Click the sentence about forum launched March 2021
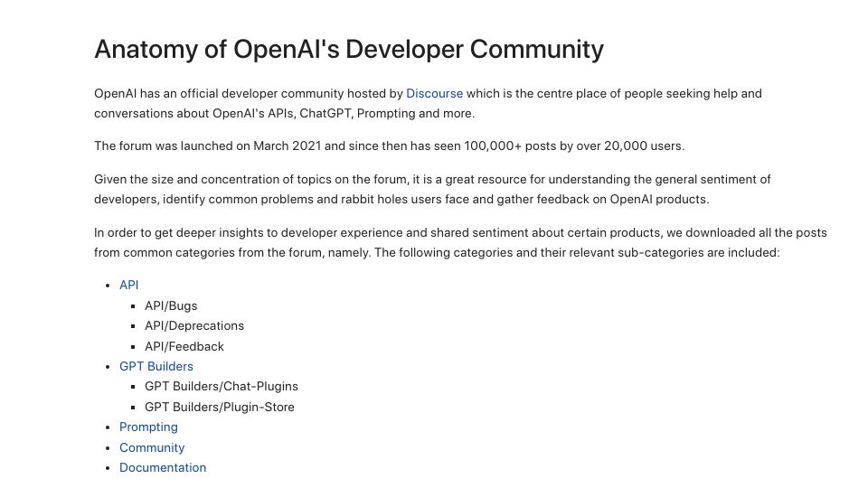This screenshot has width=868, height=488. (389, 146)
